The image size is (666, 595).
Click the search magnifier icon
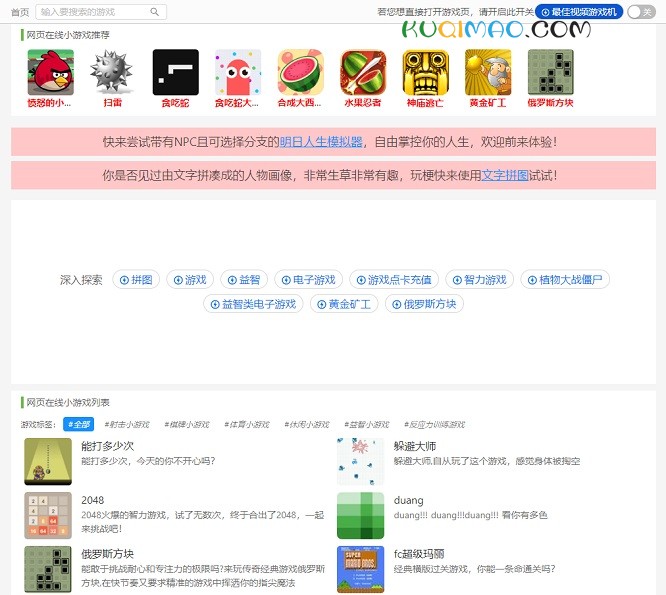155,12
